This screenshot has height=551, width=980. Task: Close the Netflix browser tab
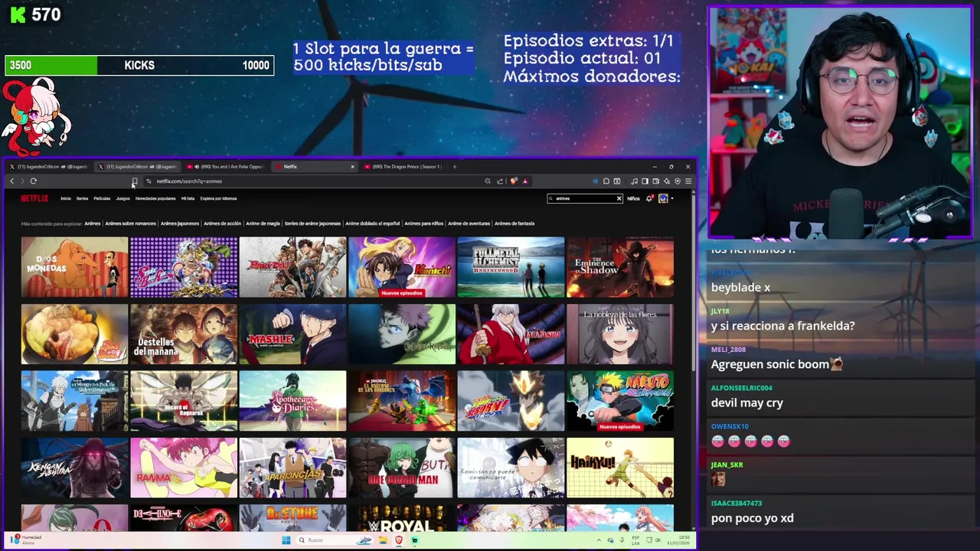pos(352,166)
